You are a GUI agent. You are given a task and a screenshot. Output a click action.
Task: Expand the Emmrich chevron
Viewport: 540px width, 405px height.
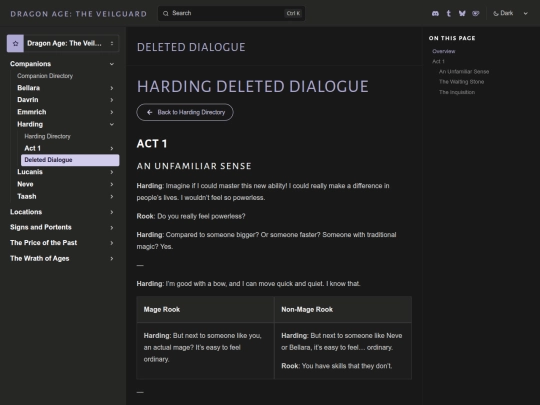coord(112,112)
